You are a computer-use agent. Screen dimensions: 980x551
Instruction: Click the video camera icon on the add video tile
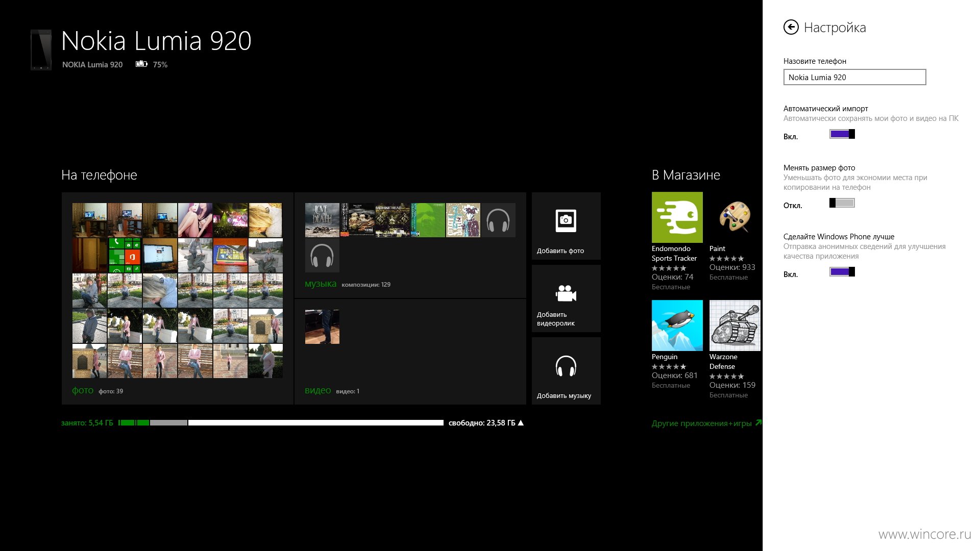coord(566,293)
